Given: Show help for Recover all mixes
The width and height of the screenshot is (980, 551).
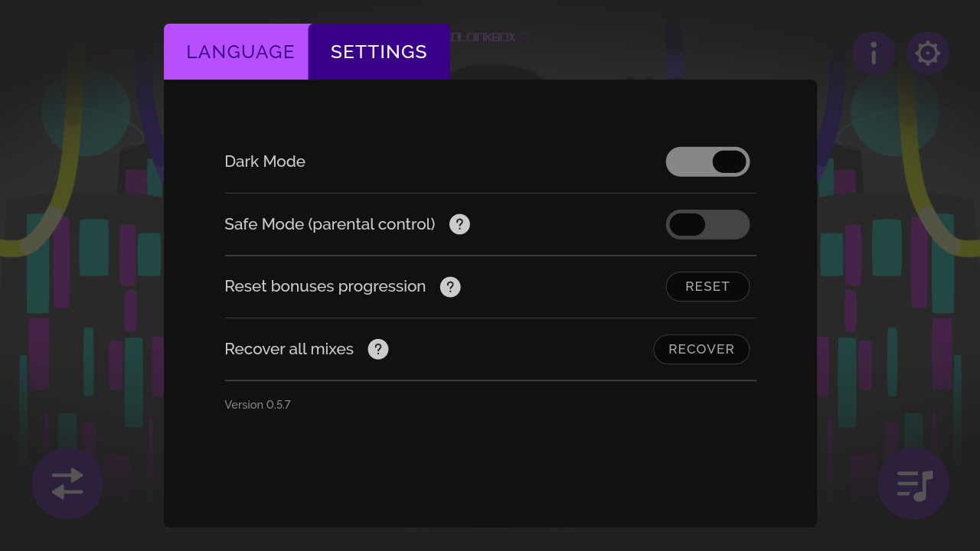Looking at the screenshot, I should 378,349.
